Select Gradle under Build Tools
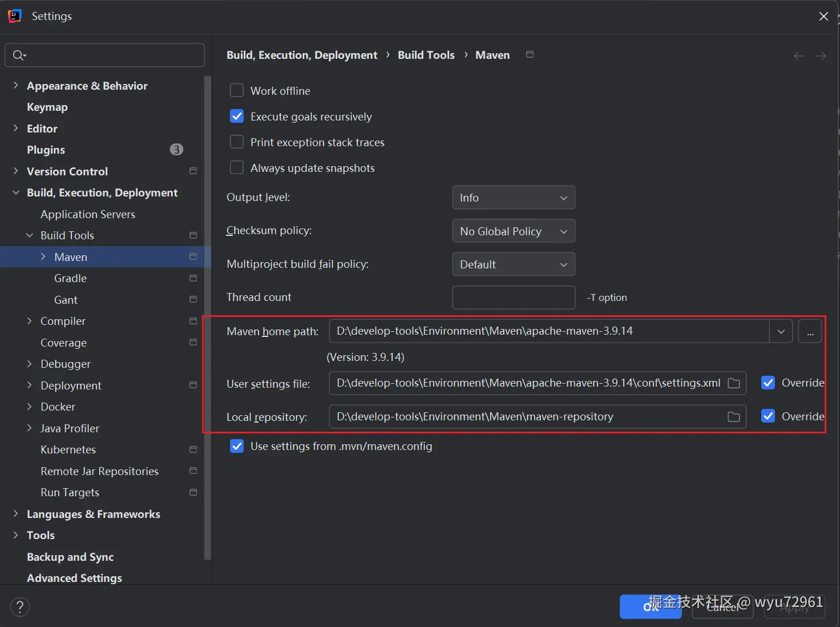This screenshot has height=627, width=840. pyautogui.click(x=70, y=278)
